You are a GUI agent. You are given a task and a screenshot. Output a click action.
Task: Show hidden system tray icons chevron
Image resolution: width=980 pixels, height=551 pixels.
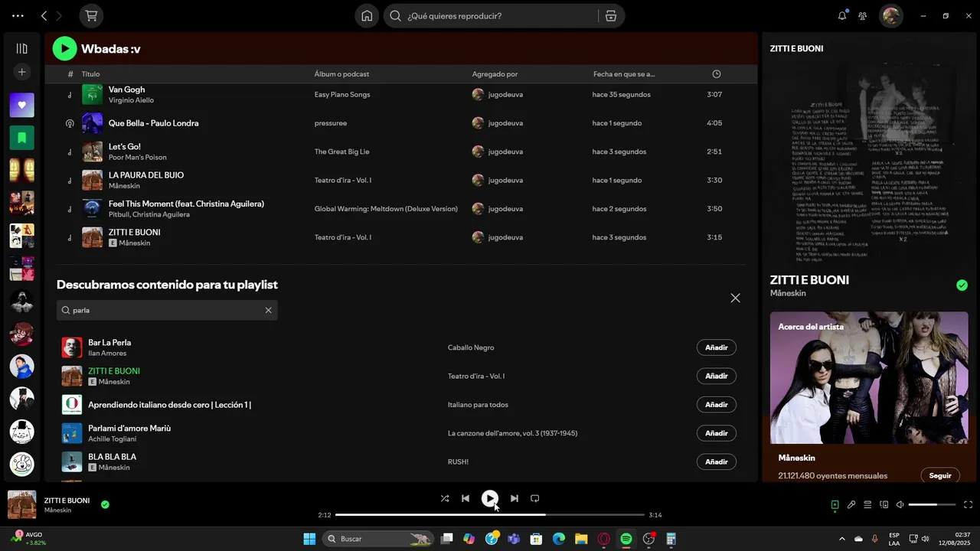842,539
